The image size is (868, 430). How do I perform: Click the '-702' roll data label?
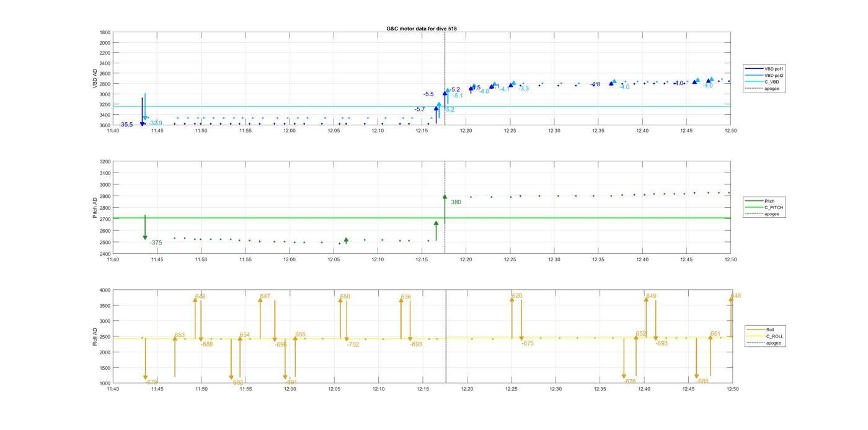coord(353,344)
